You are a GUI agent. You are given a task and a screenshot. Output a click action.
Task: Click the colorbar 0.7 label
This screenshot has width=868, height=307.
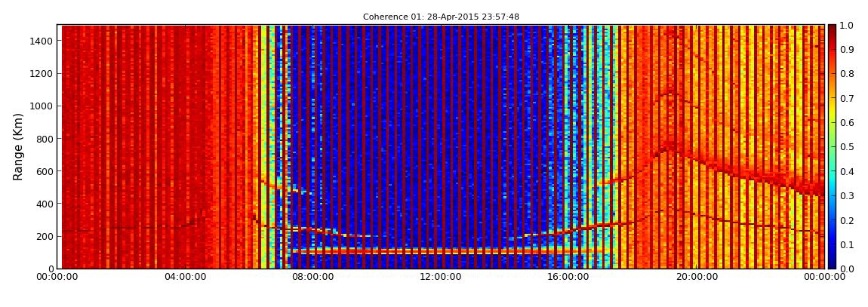coord(846,99)
